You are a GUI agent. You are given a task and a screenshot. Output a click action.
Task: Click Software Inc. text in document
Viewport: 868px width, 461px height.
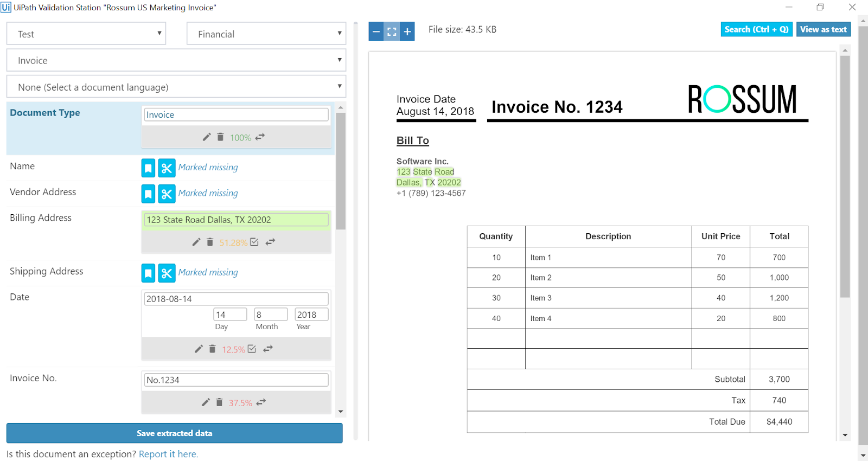(x=423, y=161)
